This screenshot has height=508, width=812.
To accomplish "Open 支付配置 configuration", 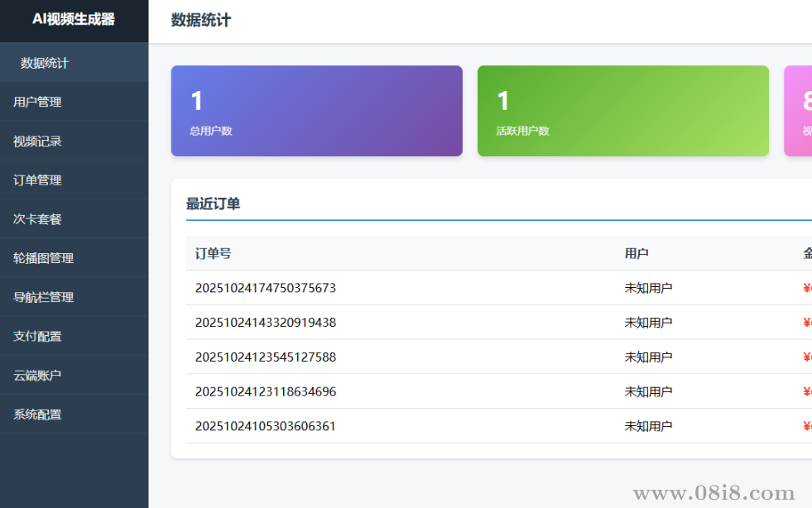I will point(36,336).
